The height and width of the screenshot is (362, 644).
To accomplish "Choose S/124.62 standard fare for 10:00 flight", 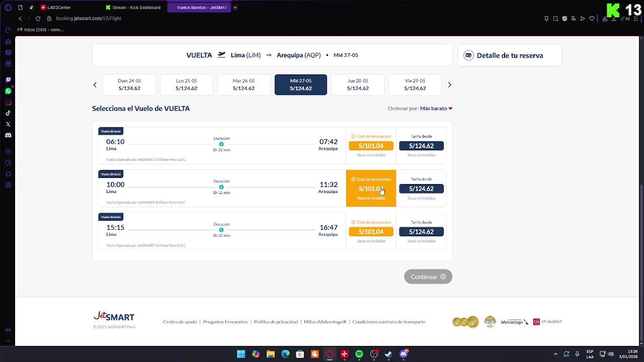I will pyautogui.click(x=421, y=189).
